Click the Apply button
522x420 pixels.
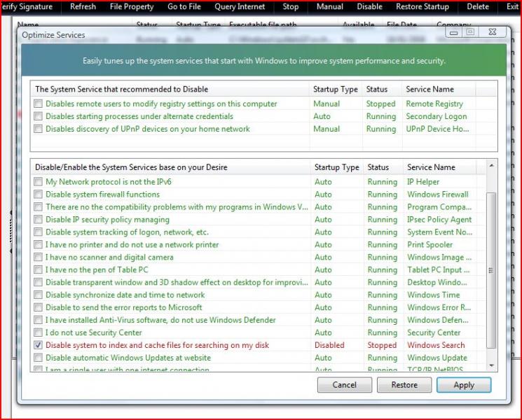[x=463, y=385]
